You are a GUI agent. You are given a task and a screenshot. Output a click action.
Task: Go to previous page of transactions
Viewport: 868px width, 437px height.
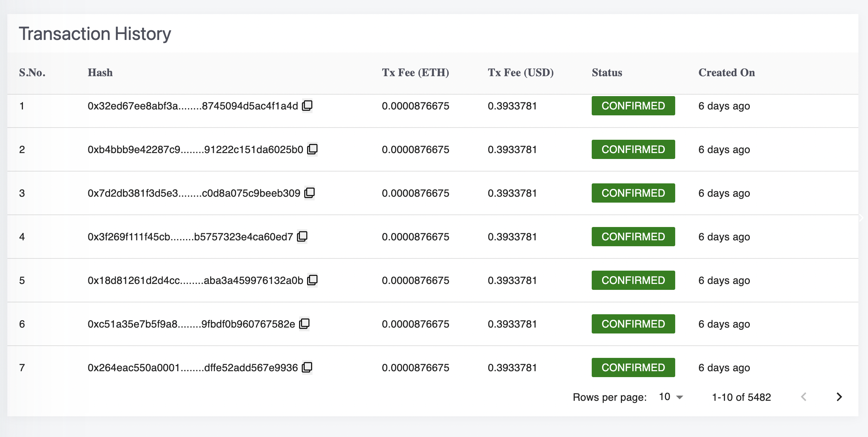click(804, 397)
